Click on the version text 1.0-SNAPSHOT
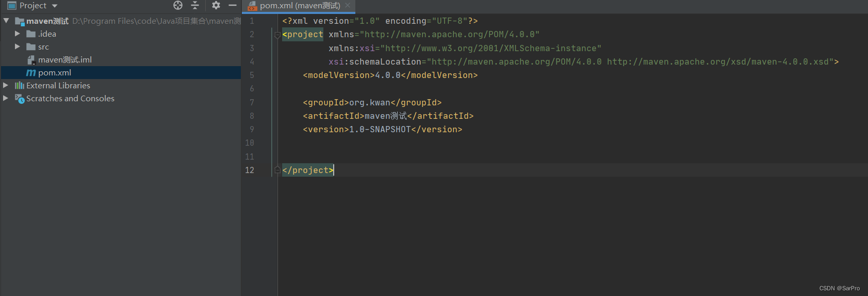Screen dimensions: 868x296 pyautogui.click(x=380, y=130)
